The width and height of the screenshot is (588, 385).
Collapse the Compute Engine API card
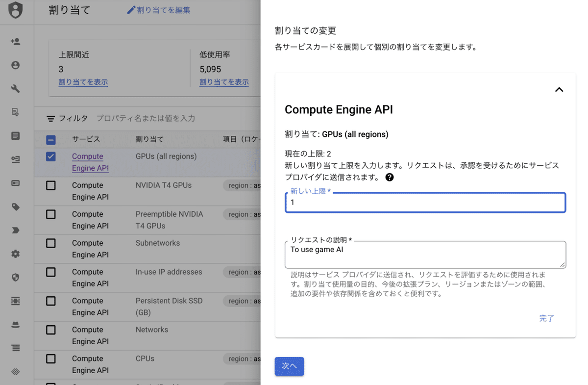(x=559, y=90)
